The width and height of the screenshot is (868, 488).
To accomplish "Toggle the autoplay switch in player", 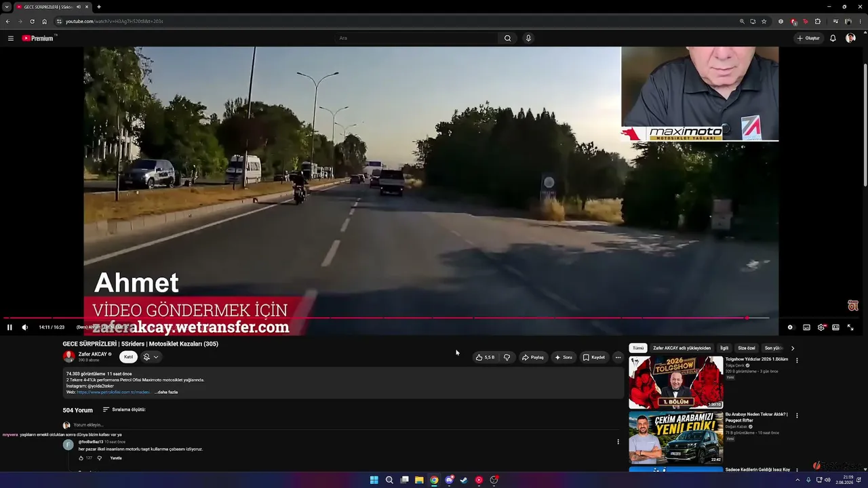I will [790, 327].
